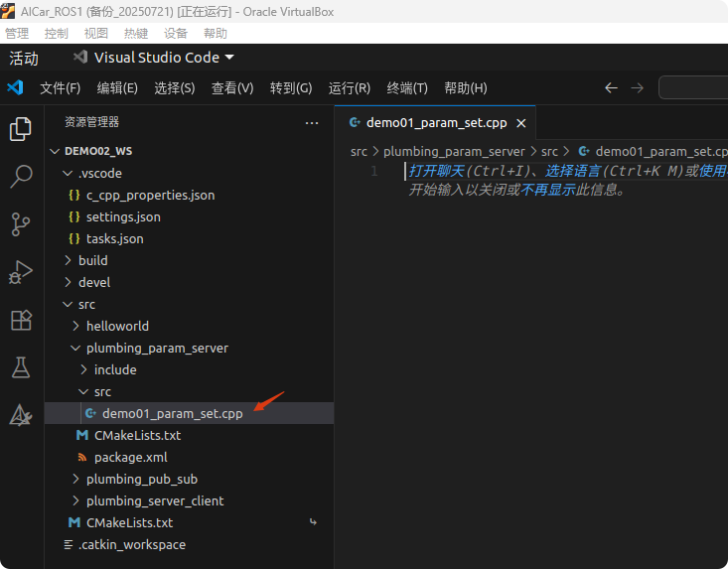
Task: Open the CMake view icon in activity bar
Action: [21, 415]
